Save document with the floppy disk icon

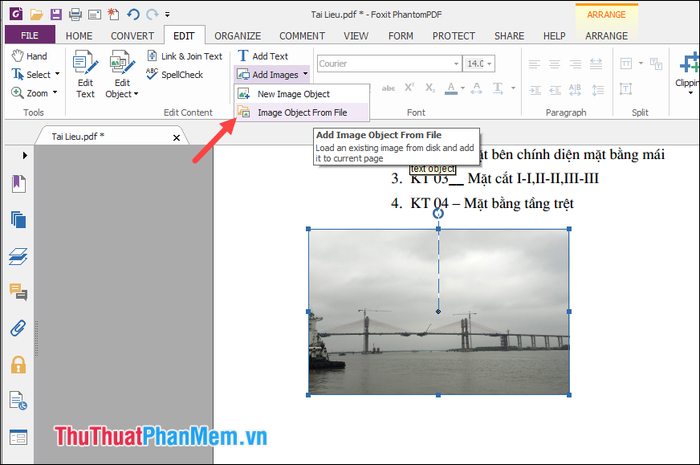click(56, 15)
